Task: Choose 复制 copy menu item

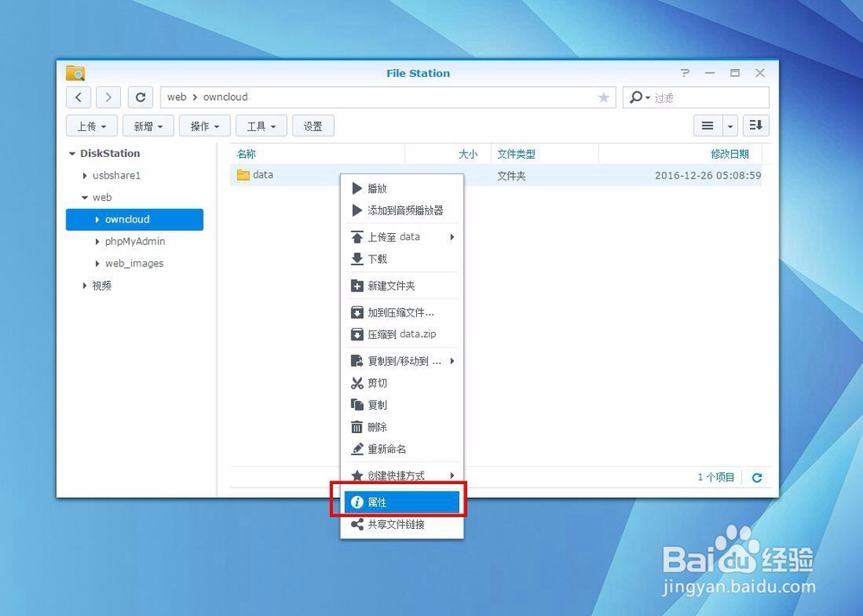Action: tap(402, 405)
